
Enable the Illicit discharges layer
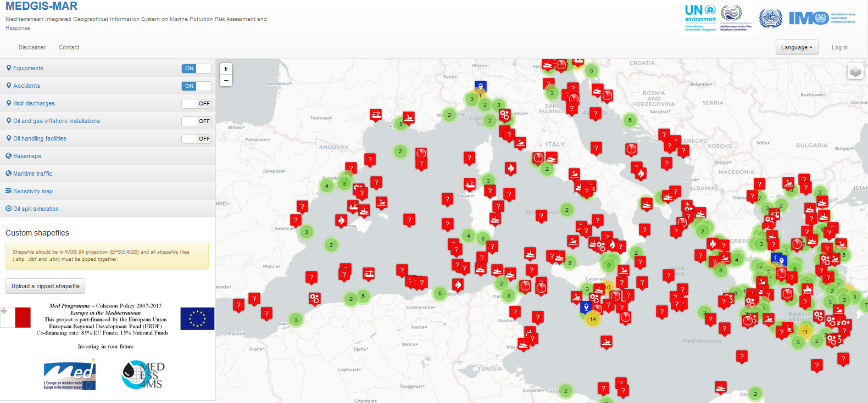196,104
